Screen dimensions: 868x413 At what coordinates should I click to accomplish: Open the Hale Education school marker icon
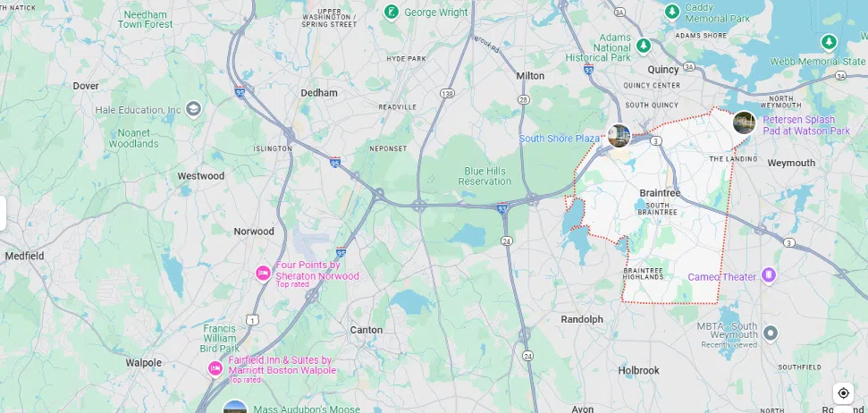click(x=193, y=109)
